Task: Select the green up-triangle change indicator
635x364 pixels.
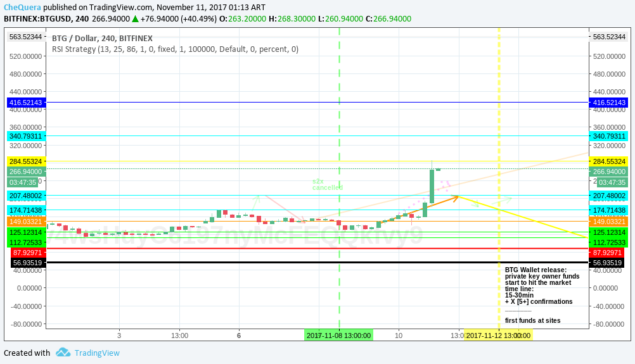Action: (x=135, y=19)
